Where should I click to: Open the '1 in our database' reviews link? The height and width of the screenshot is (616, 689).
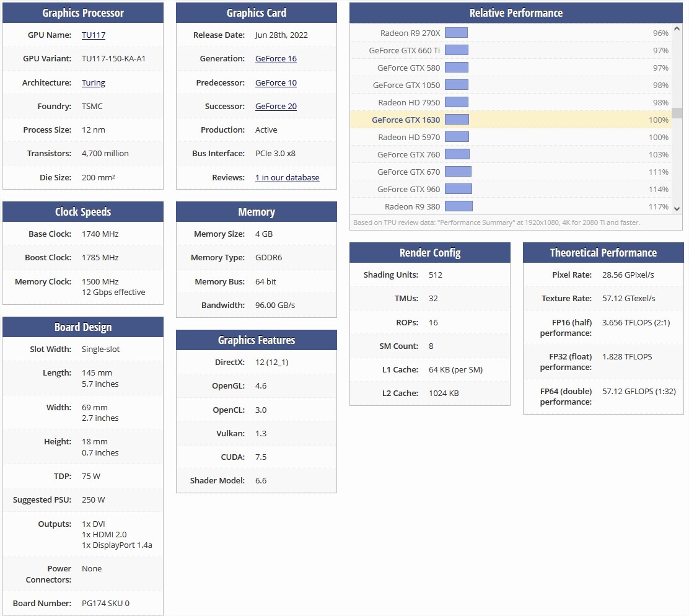tap(287, 177)
